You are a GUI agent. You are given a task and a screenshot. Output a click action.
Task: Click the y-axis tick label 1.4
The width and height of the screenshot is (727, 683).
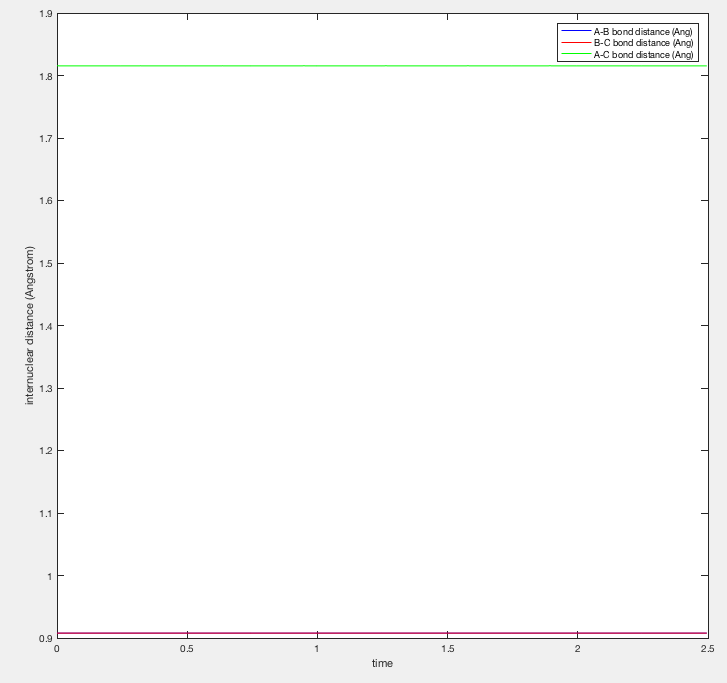45,326
